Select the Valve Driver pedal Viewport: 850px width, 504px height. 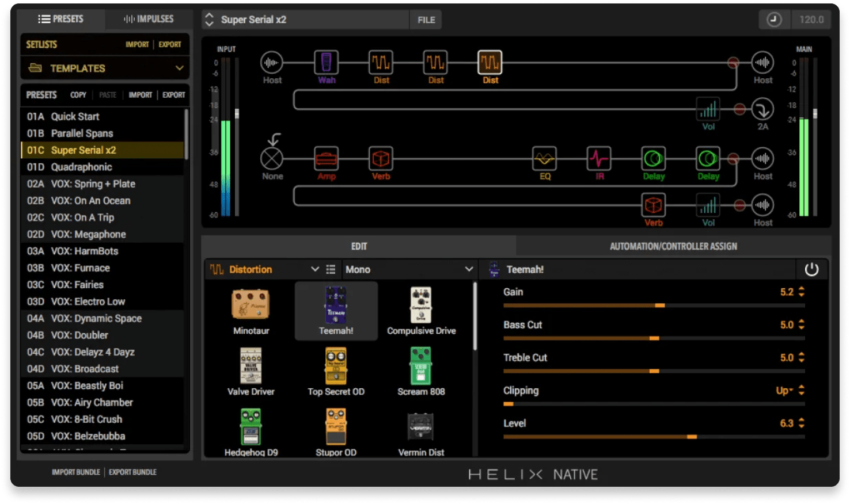(x=251, y=366)
